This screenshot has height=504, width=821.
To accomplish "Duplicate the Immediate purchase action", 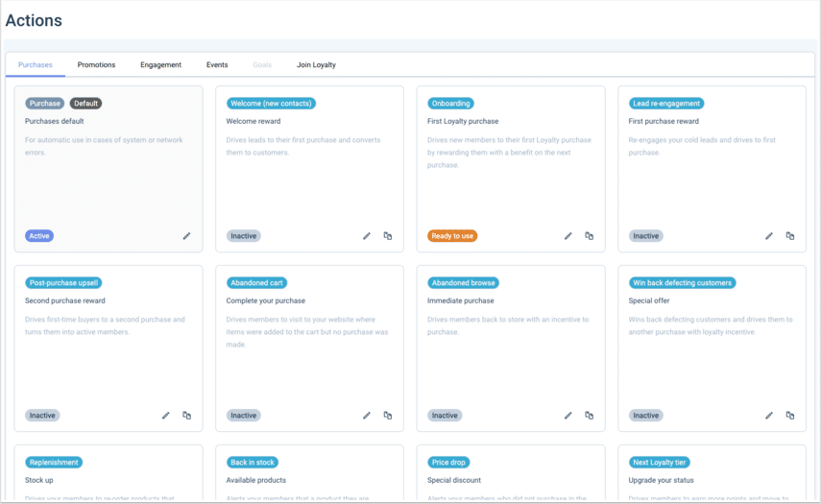I will point(589,416).
